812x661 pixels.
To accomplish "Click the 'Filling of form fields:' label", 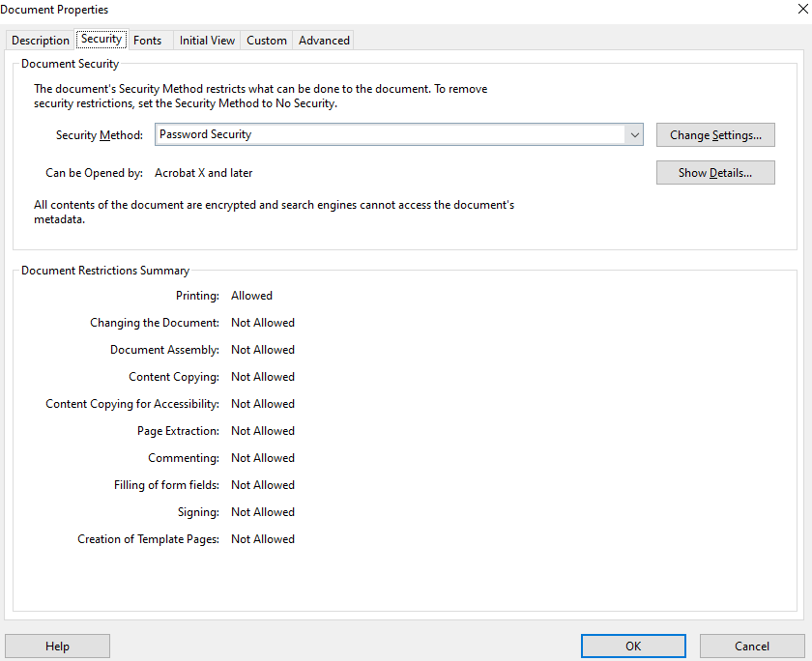I will [166, 485].
